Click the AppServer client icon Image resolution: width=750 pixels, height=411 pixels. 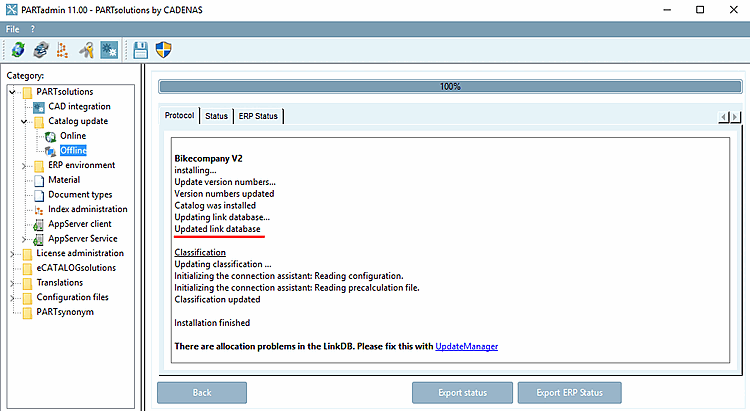click(x=39, y=224)
